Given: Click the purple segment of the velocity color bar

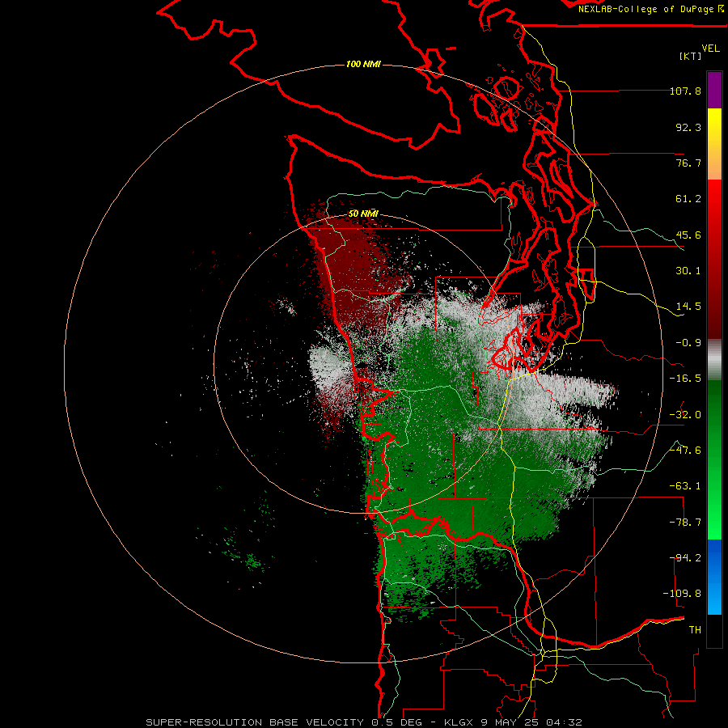Looking at the screenshot, I should tap(714, 90).
